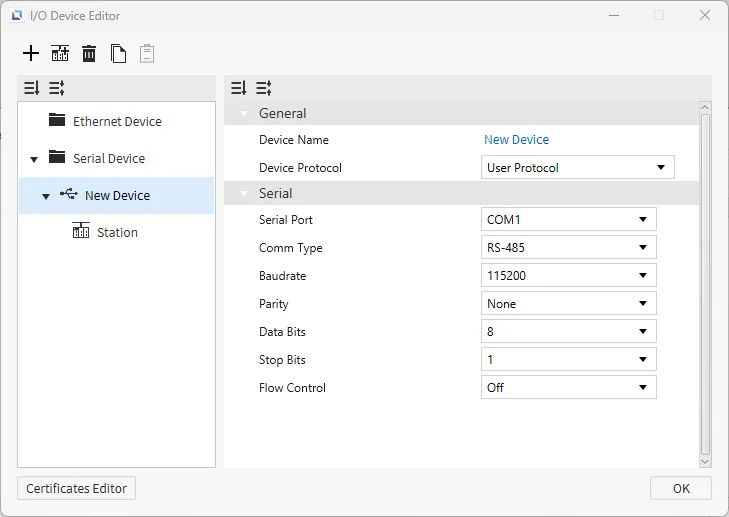Open the Parity dropdown

coord(568,304)
